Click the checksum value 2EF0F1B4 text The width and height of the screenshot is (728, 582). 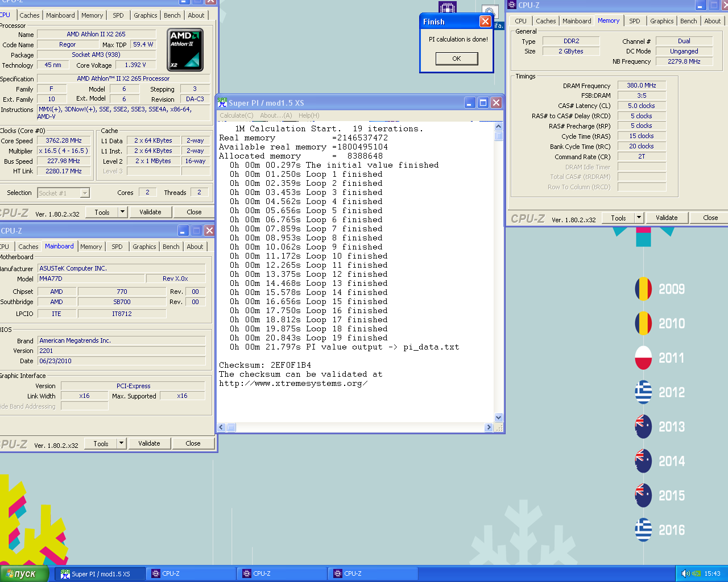pos(291,365)
